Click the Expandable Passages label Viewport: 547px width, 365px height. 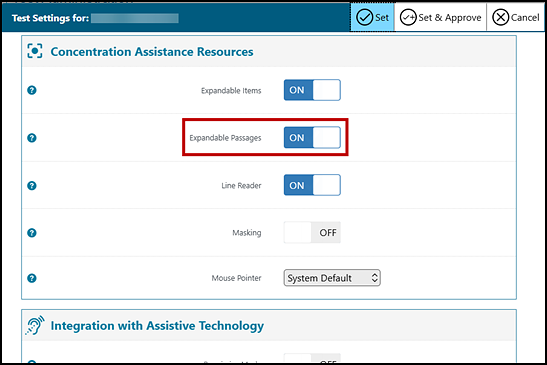point(225,138)
